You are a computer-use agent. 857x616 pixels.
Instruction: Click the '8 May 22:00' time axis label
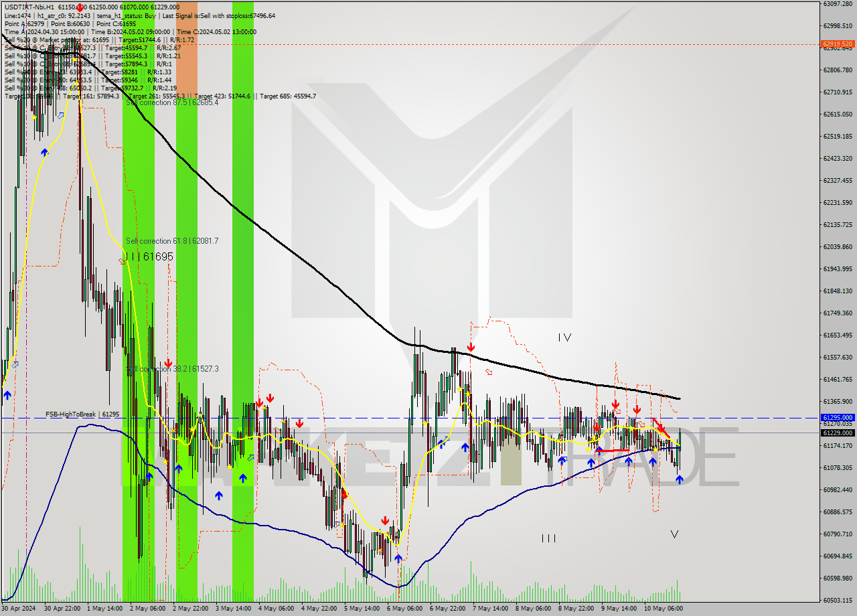tap(576, 609)
